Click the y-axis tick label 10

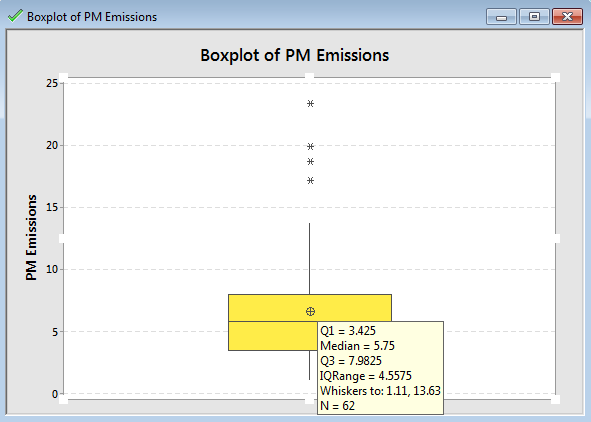[52, 269]
